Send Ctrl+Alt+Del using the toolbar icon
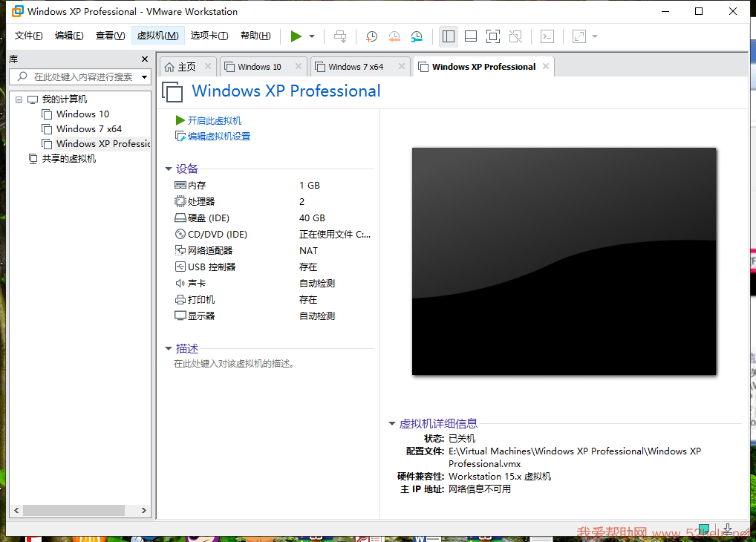Screen dimensions: 756x542 click(x=340, y=36)
